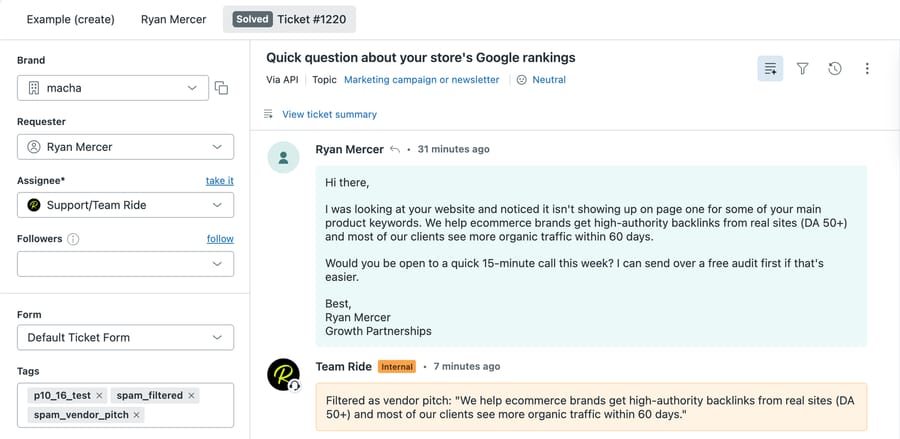Open the Brand dropdown showing macha

tap(113, 88)
